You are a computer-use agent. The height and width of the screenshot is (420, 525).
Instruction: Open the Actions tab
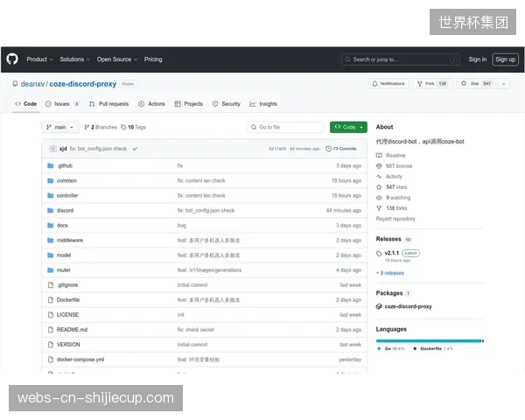click(151, 104)
